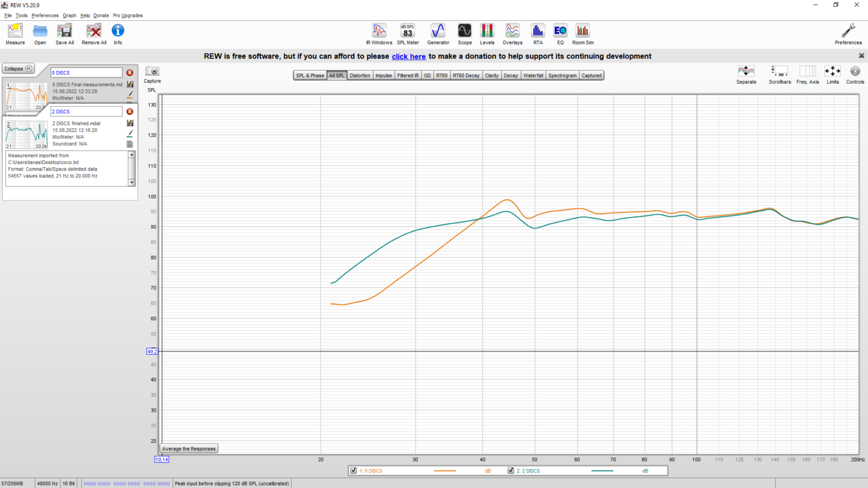Open the SPL Meter tool

pos(407,34)
